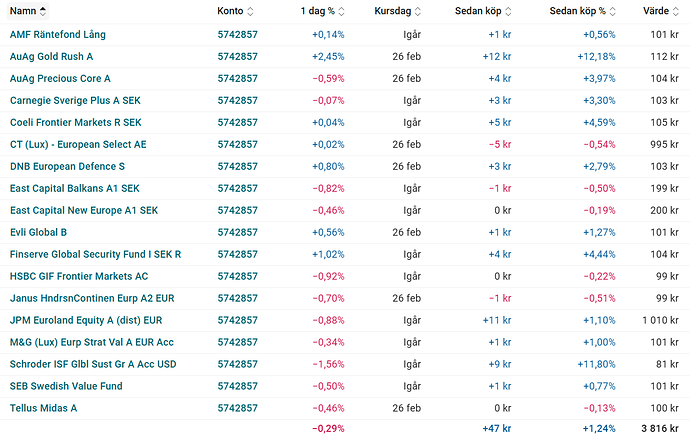Select +4,59% in Coeli Frontier row
This screenshot has width=690, height=438.
(599, 122)
